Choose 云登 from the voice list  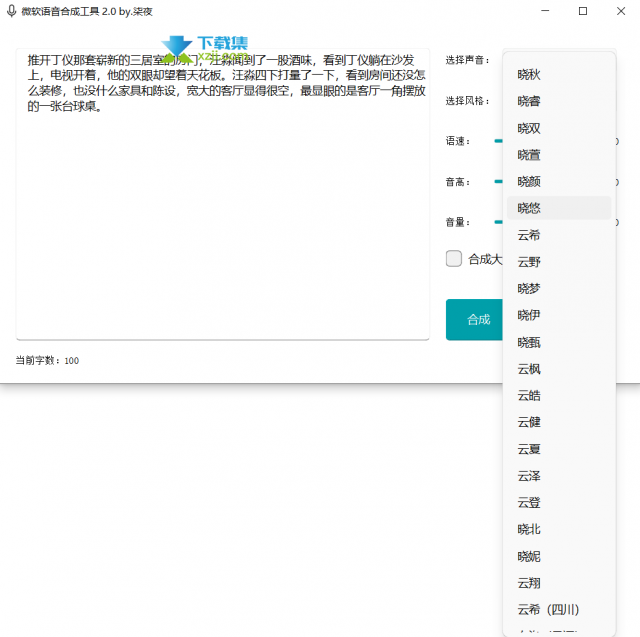[x=559, y=503]
